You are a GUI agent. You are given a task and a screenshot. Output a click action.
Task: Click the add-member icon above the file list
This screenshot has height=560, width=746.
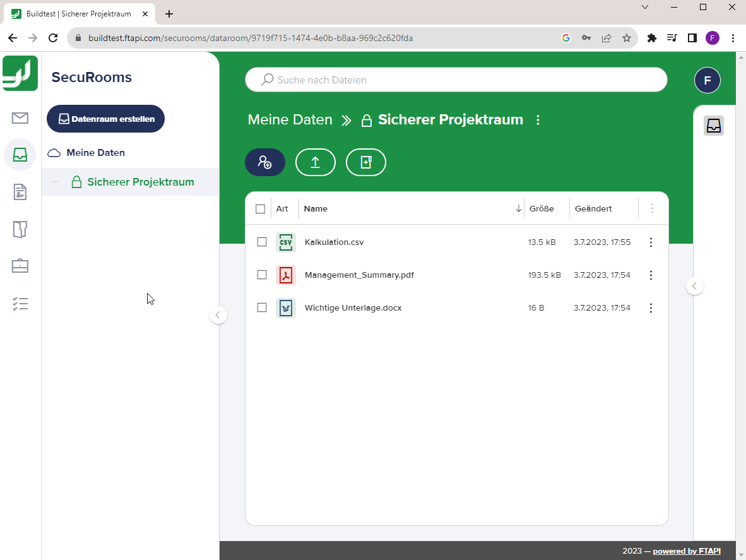(265, 162)
